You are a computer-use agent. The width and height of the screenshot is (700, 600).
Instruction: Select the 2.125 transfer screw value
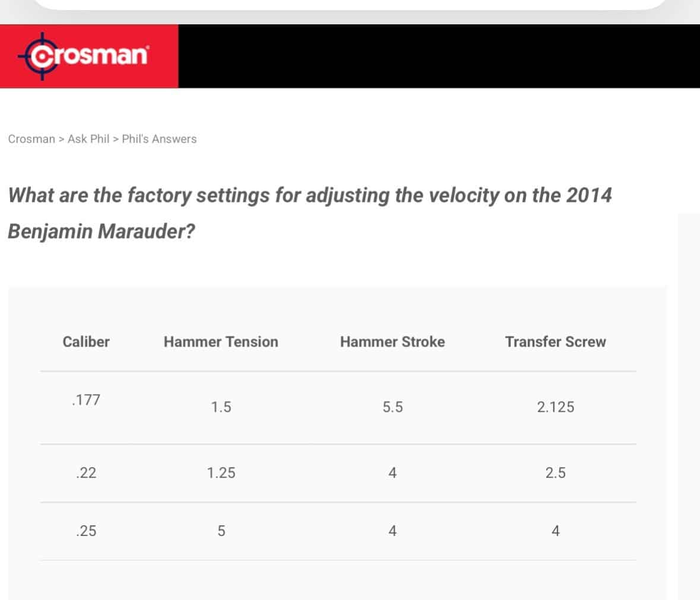coord(555,407)
